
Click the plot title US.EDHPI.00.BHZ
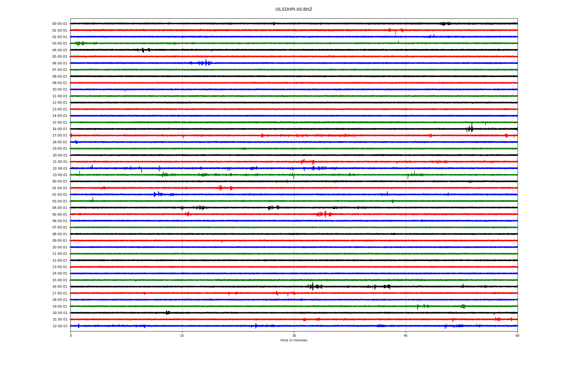coord(293,10)
